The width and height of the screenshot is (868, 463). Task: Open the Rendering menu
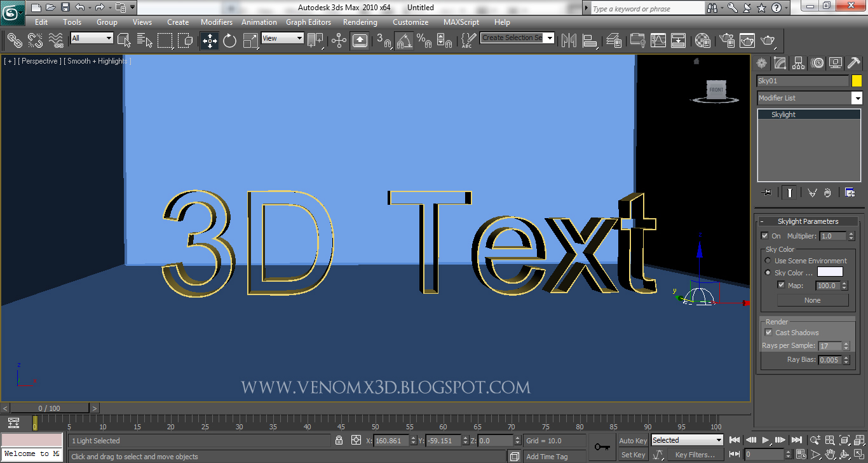pyautogui.click(x=360, y=22)
